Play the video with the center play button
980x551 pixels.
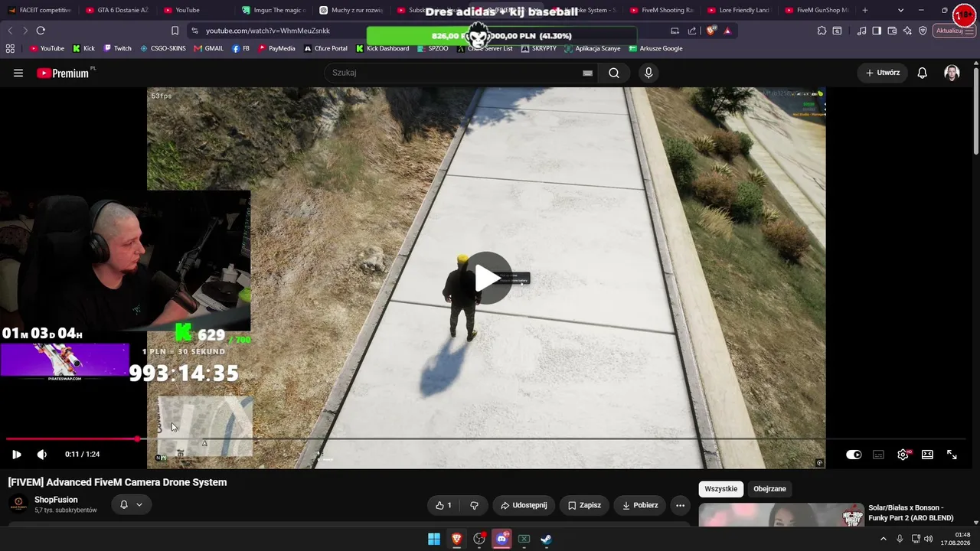pos(487,278)
